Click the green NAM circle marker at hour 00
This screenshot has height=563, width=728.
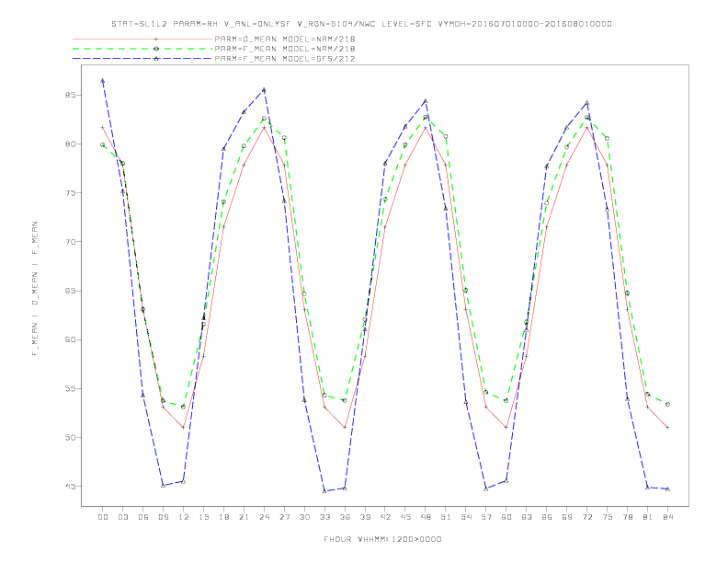coord(103,145)
